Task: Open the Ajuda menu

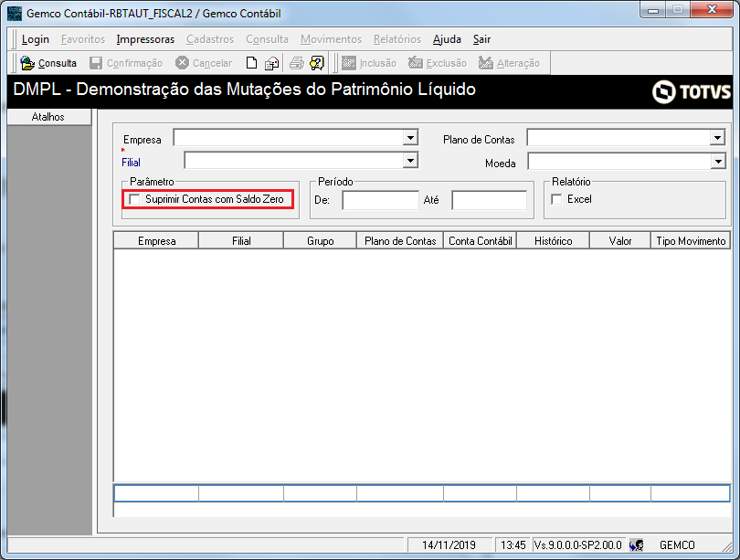Action: (x=447, y=39)
